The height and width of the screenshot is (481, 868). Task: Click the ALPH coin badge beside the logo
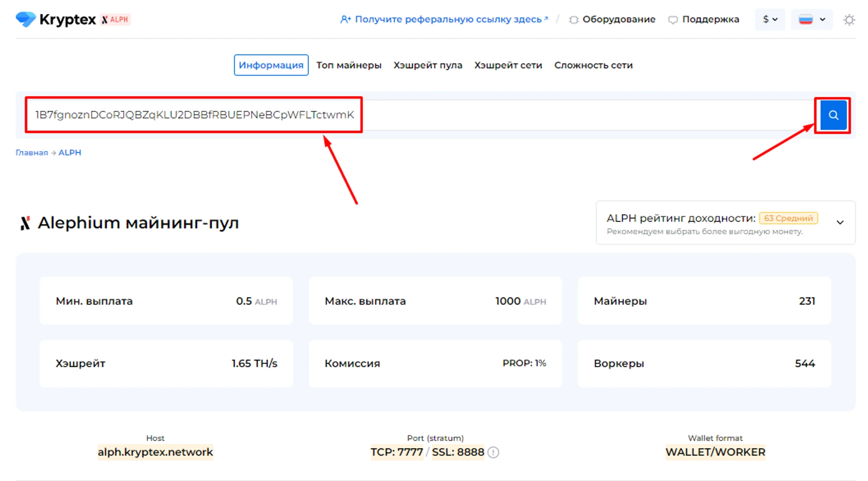(x=115, y=20)
